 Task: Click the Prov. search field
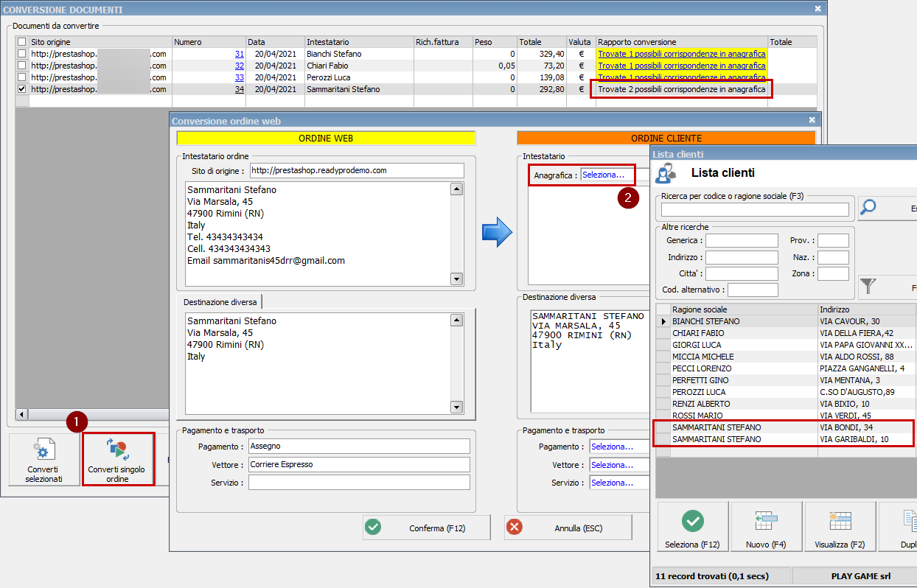pyautogui.click(x=833, y=240)
